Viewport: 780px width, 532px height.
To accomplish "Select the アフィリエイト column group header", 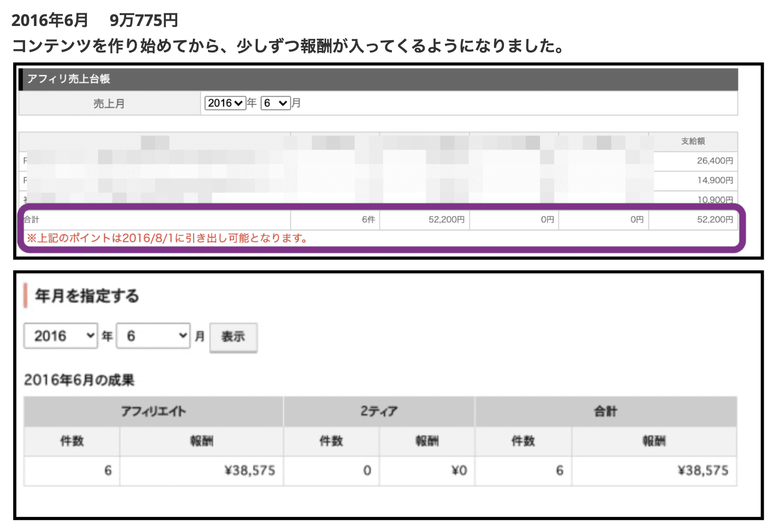I will point(154,412).
